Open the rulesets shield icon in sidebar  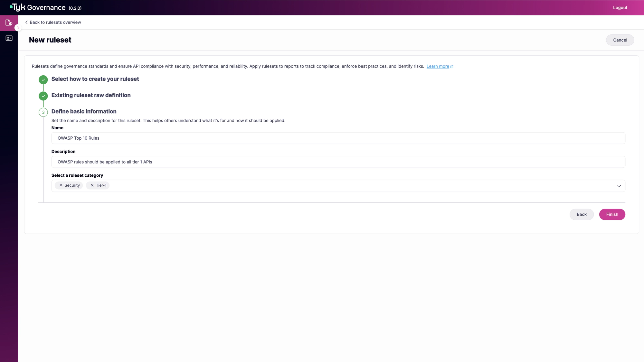9,23
